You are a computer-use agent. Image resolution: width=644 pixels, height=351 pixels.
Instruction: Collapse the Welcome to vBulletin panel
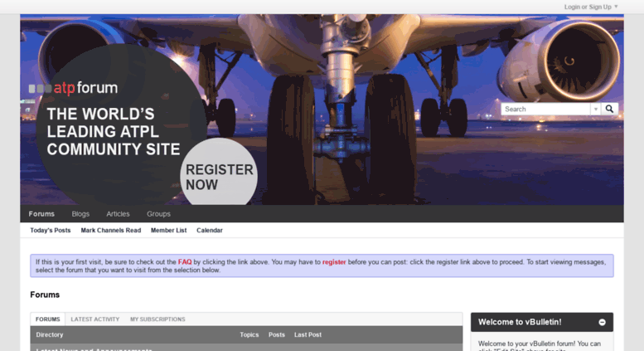[x=602, y=322]
